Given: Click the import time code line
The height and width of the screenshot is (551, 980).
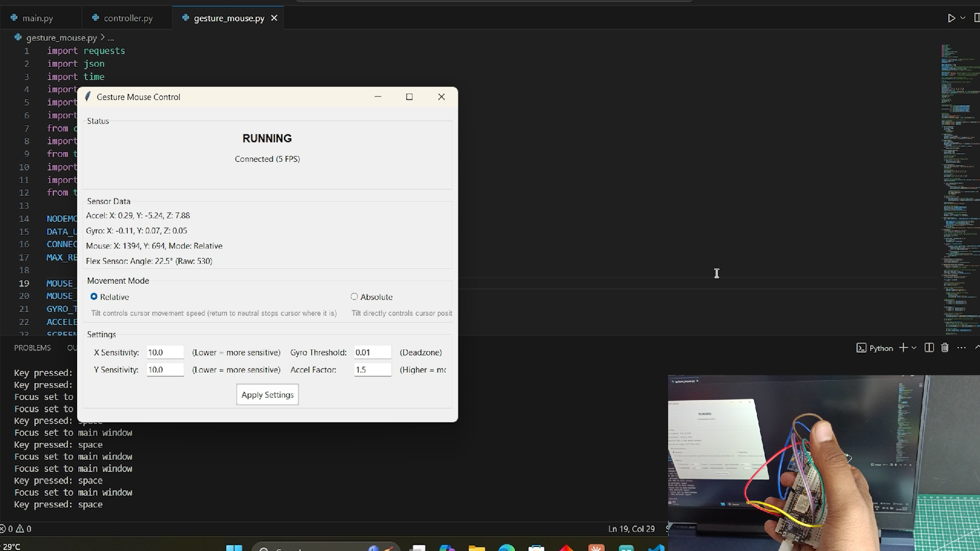Looking at the screenshot, I should (75, 76).
